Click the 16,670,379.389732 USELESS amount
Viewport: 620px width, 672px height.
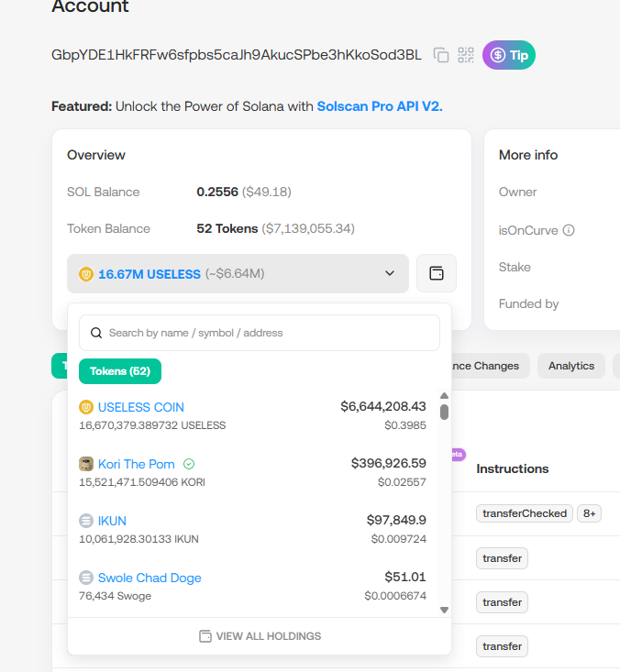pos(152,425)
